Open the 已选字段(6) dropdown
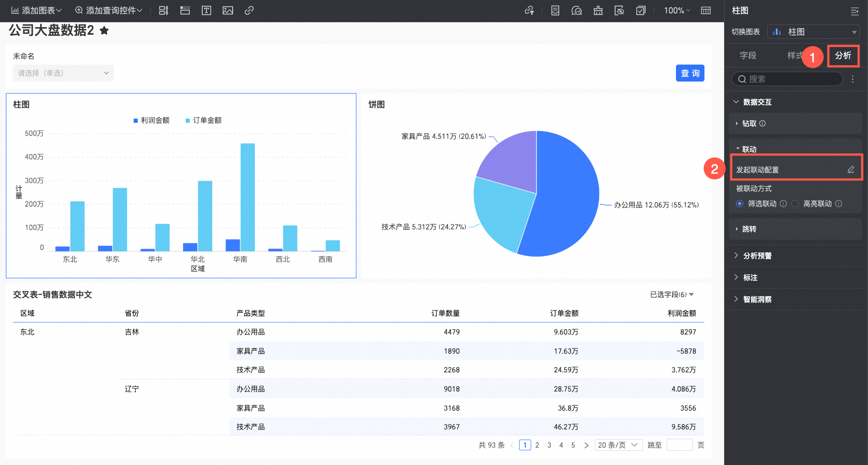This screenshot has height=465, width=868. pos(672,294)
